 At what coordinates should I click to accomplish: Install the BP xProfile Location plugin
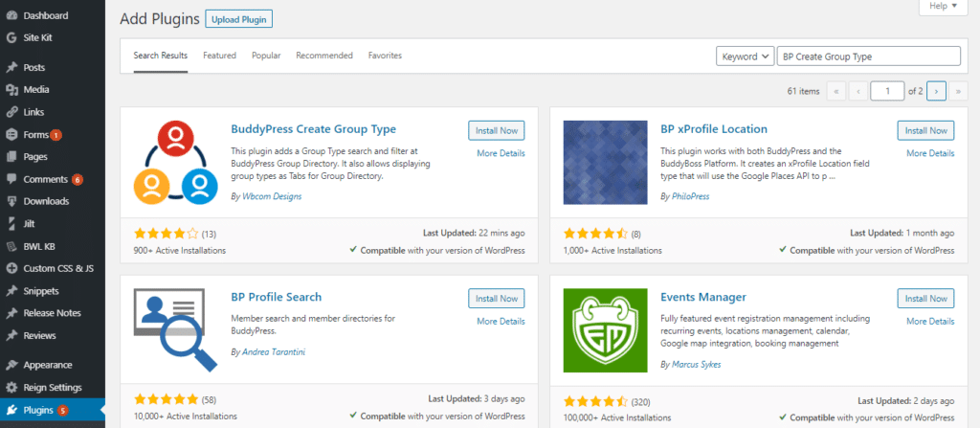[925, 131]
